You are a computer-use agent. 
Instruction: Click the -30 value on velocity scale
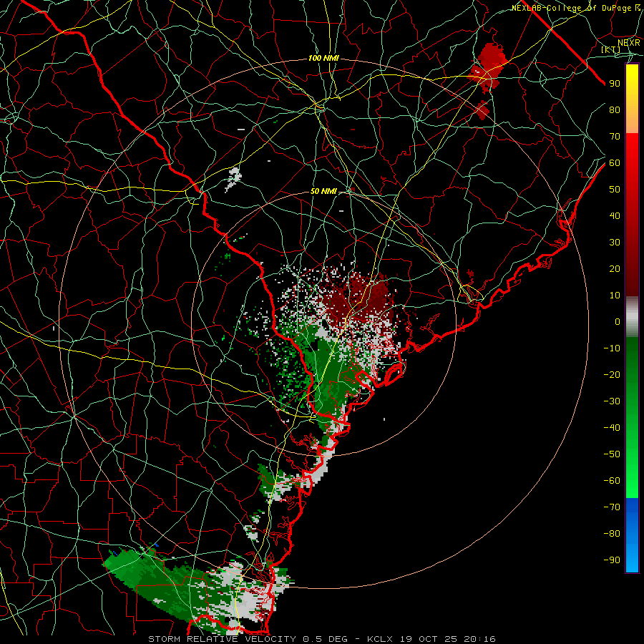[x=612, y=401]
